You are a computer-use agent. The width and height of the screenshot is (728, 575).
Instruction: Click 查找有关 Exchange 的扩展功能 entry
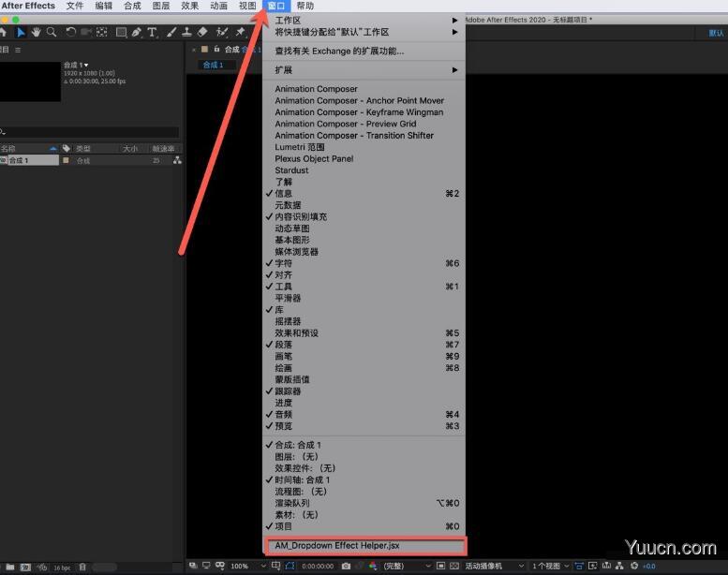pos(364,52)
